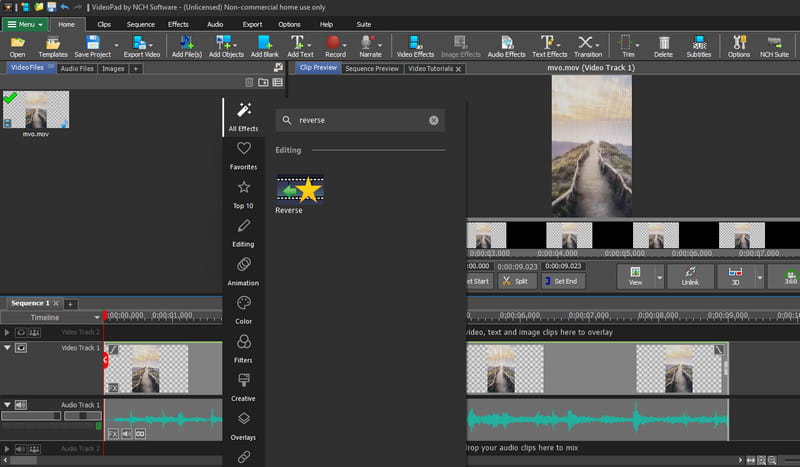Mute Audio Track 1 speaker toggle
This screenshot has width=800, height=467.
(21, 405)
